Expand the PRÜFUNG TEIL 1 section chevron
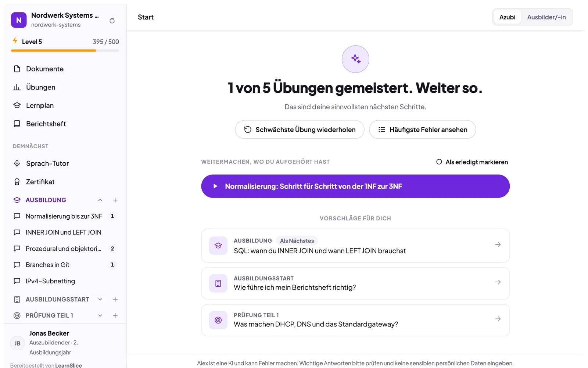The height and width of the screenshot is (368, 588). 100,316
